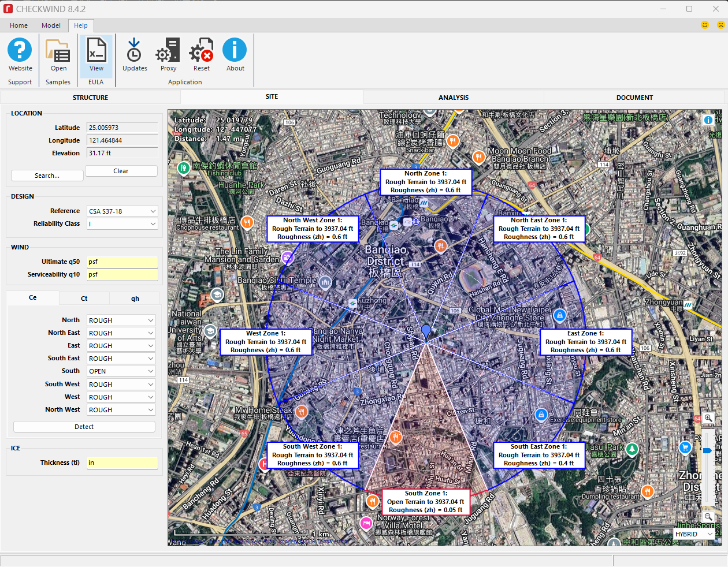Click the Dumpling restaurant marker
This screenshot has width=728, height=567.
tap(648, 491)
